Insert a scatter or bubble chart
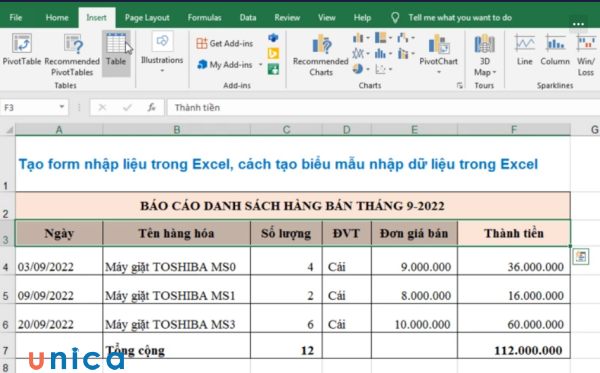This screenshot has width=600, height=373. (x=380, y=69)
